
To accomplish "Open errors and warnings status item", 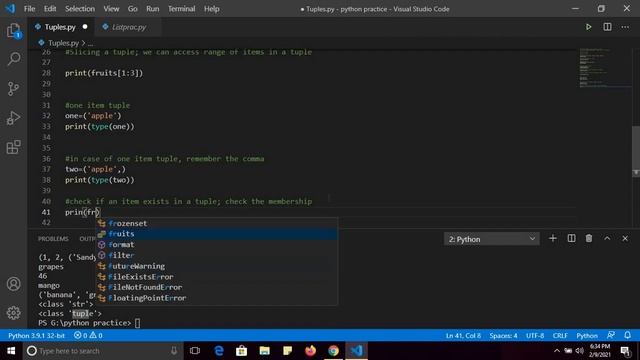I will click(88, 336).
